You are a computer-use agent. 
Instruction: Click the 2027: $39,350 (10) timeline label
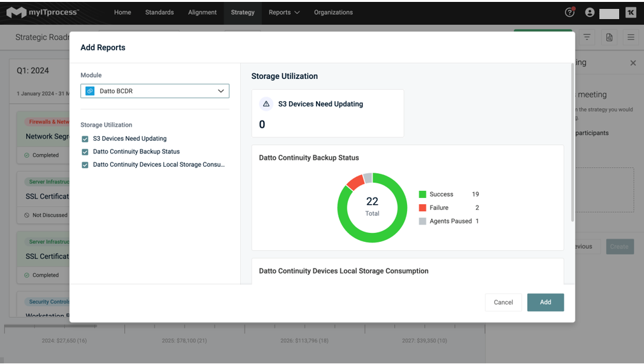[424, 340]
